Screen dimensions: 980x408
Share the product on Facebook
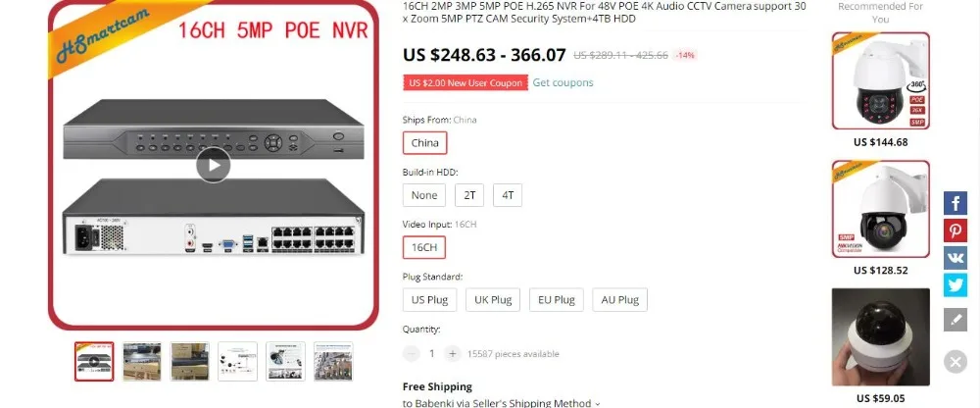[955, 203]
